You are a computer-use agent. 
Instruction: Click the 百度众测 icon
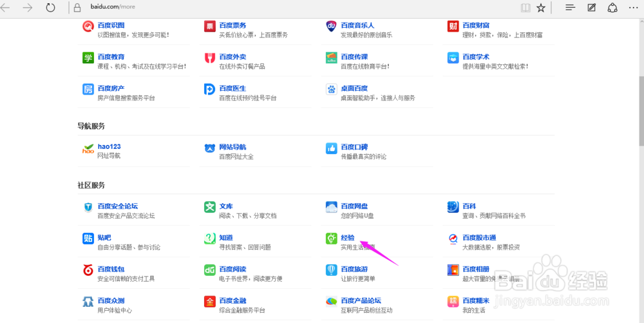(88, 302)
